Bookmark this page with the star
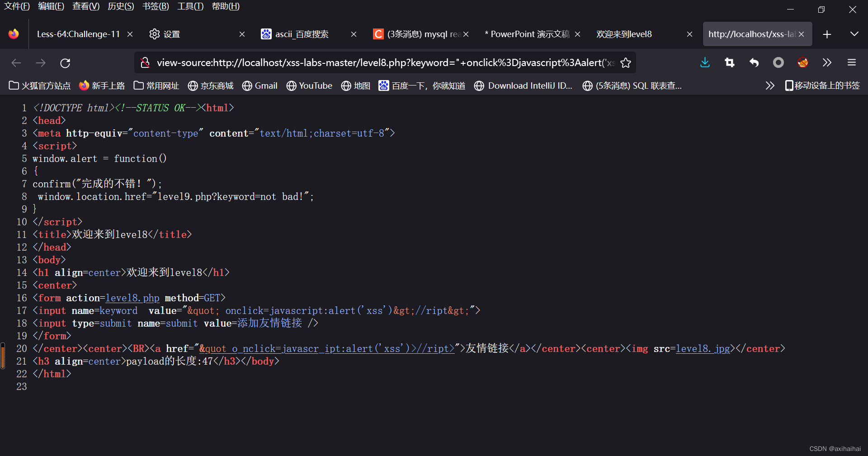The width and height of the screenshot is (868, 456). click(626, 63)
